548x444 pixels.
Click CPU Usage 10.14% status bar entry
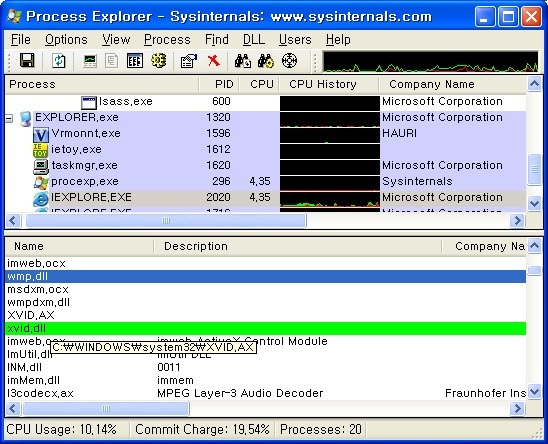point(62,429)
